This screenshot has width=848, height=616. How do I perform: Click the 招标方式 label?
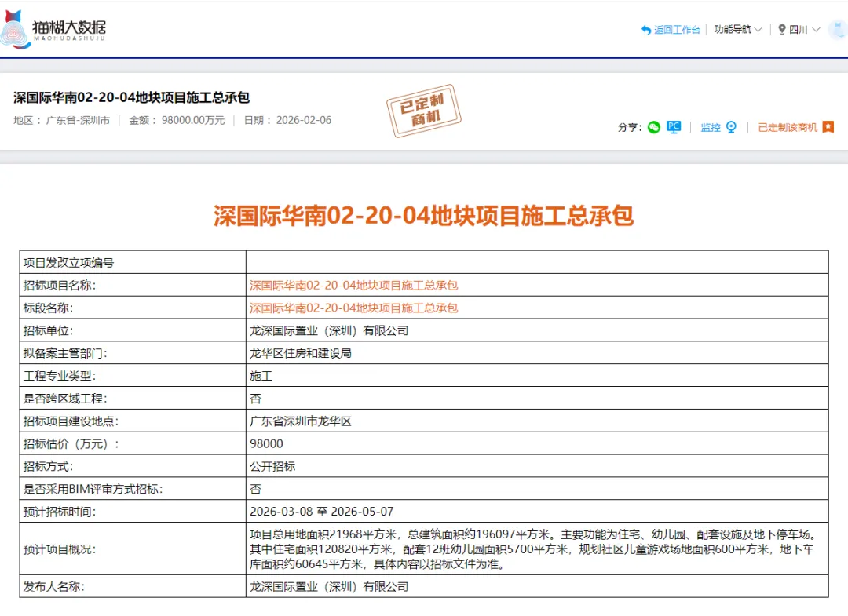pos(48,466)
